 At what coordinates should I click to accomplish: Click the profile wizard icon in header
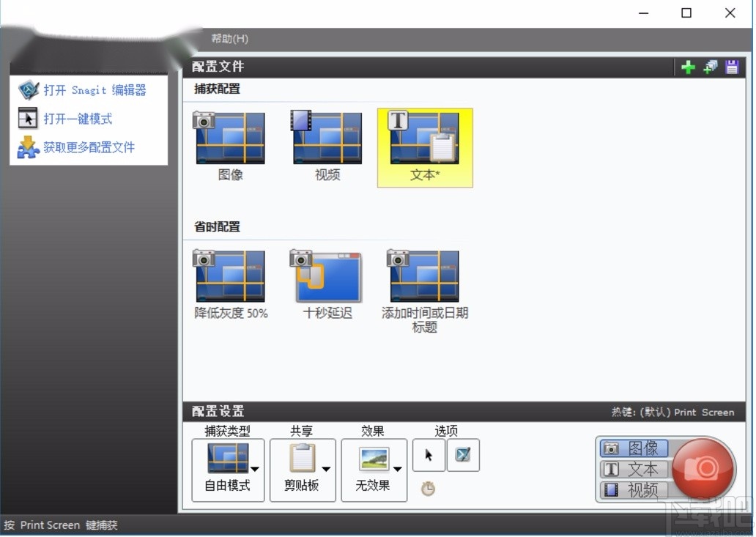710,67
